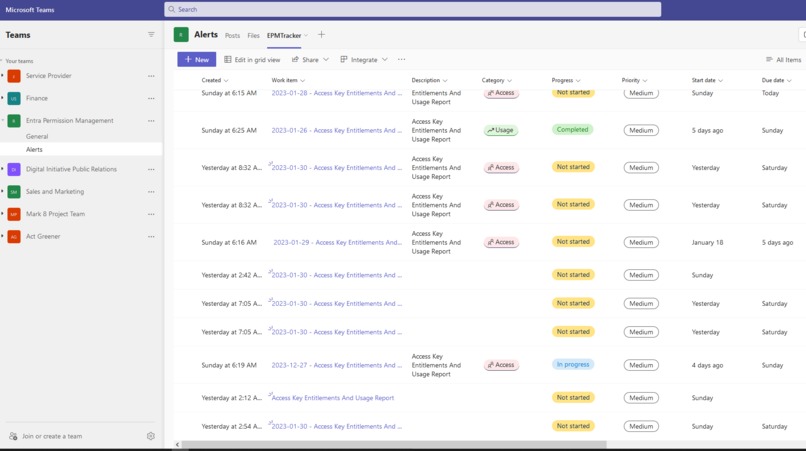Open the Start date column dropdown

(721, 81)
